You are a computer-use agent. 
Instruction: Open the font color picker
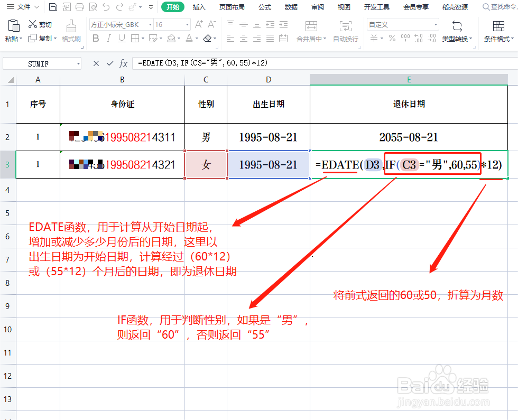(x=189, y=37)
